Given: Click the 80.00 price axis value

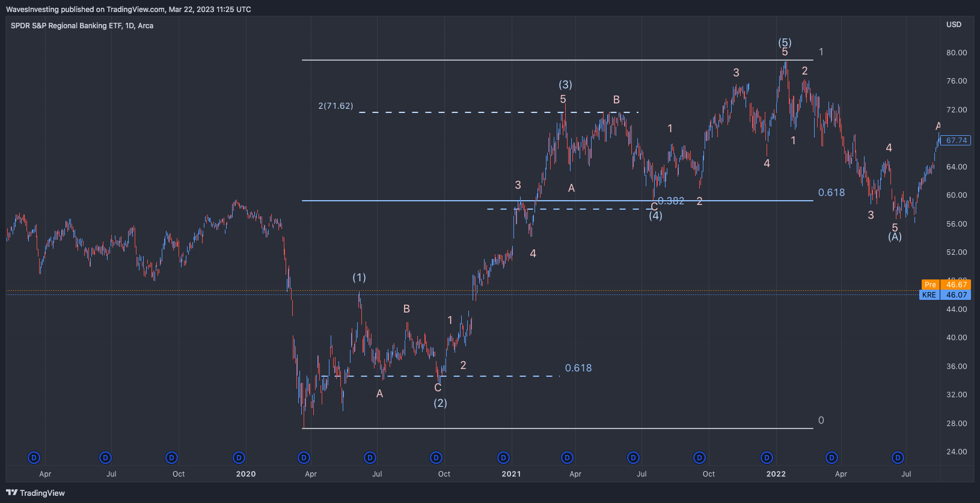Looking at the screenshot, I should (x=957, y=53).
